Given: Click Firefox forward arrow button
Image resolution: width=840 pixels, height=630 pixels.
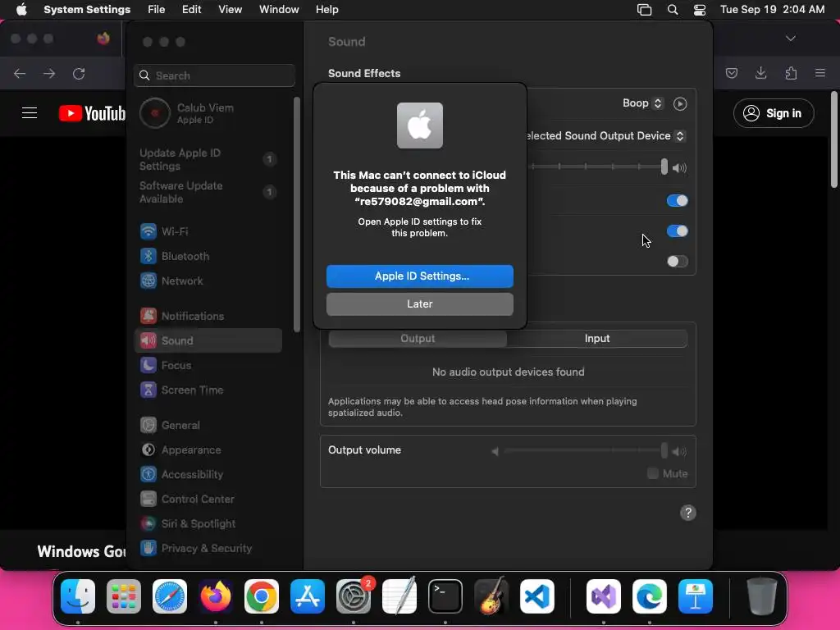Looking at the screenshot, I should click(x=49, y=73).
